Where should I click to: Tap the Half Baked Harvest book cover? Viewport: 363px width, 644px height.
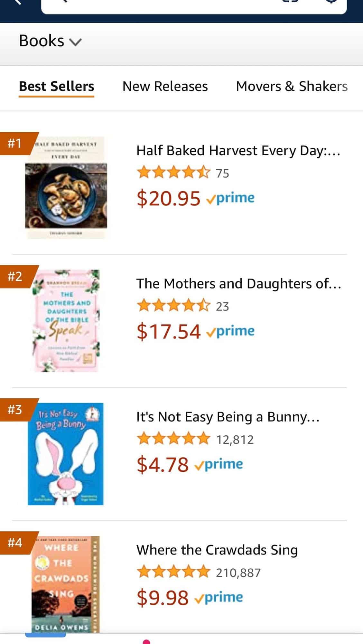66,188
